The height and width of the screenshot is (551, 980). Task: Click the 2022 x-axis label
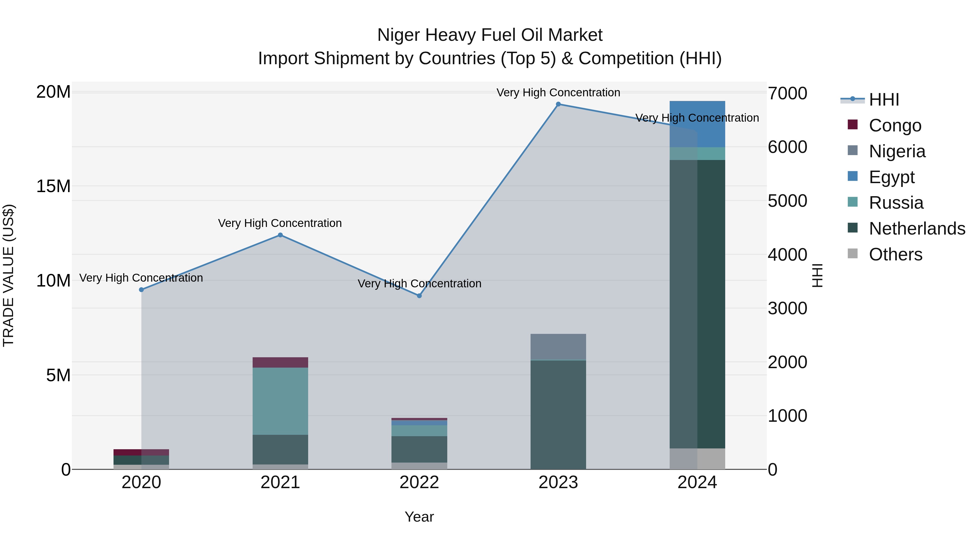point(419,482)
